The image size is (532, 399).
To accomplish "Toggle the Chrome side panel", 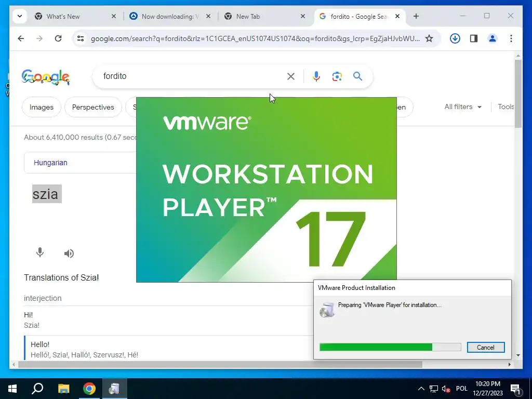I will click(474, 38).
